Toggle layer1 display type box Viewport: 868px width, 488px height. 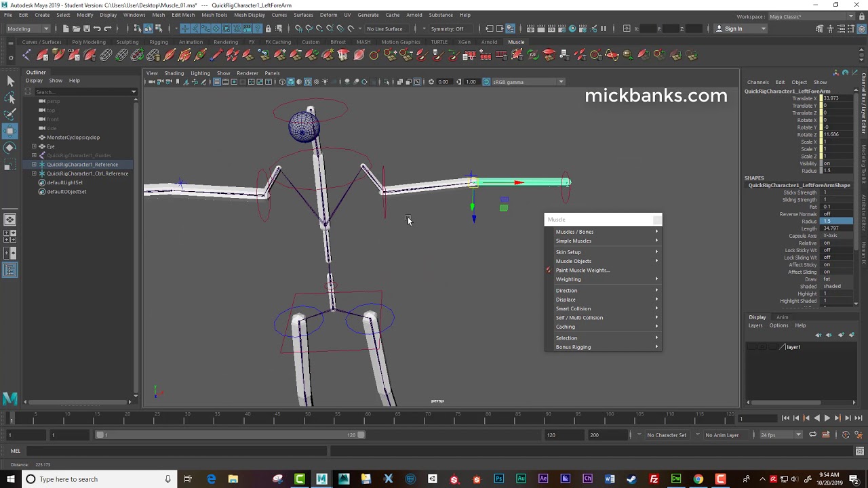tap(772, 347)
